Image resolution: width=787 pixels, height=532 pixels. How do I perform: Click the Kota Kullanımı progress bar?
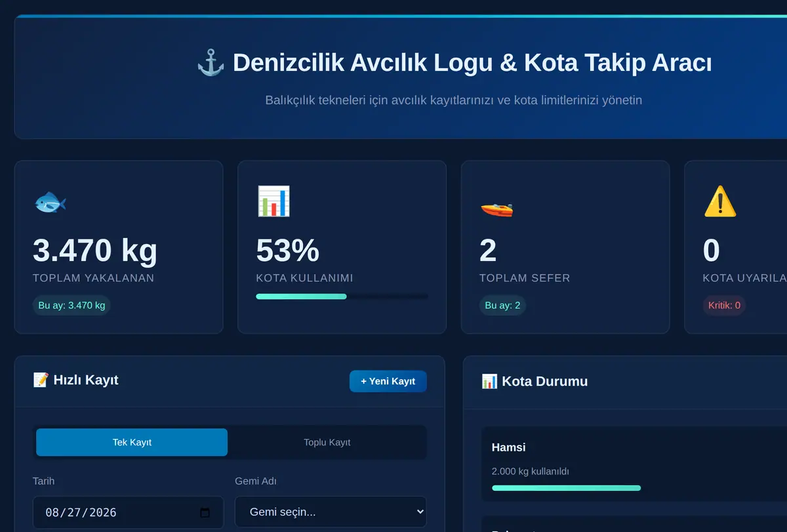tap(342, 297)
